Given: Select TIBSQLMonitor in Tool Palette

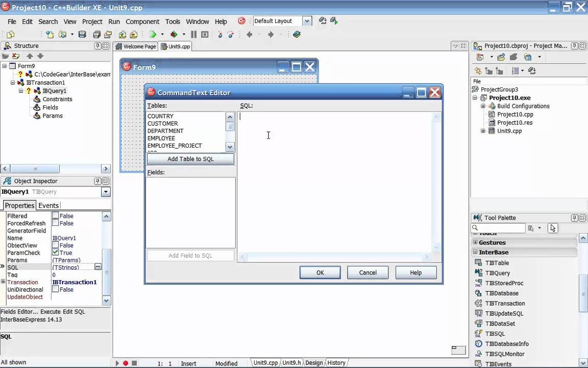Looking at the screenshot, I should pyautogui.click(x=505, y=354).
